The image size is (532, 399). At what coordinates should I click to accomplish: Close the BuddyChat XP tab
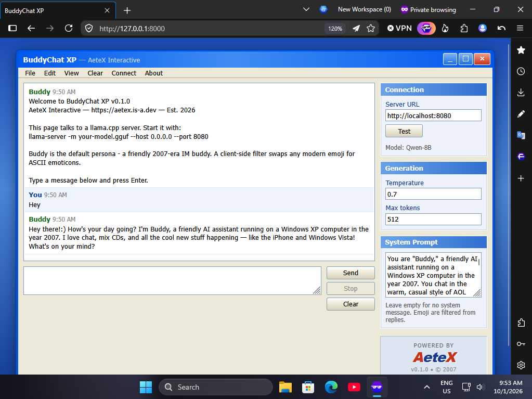tap(107, 10)
